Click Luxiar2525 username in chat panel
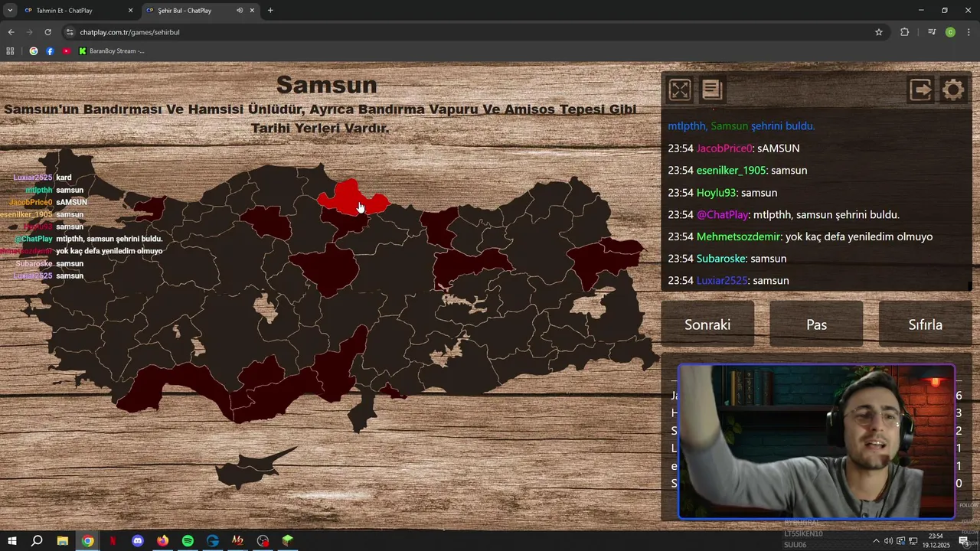Screen dimensions: 980x551 (x=721, y=281)
